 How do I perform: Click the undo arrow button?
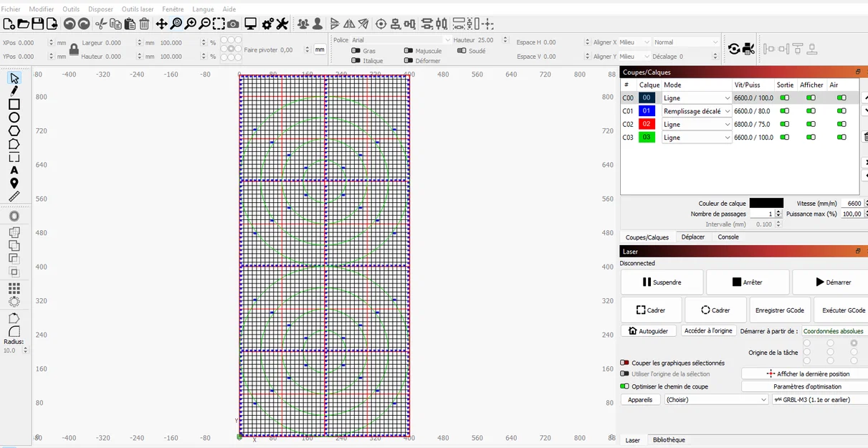tap(70, 24)
